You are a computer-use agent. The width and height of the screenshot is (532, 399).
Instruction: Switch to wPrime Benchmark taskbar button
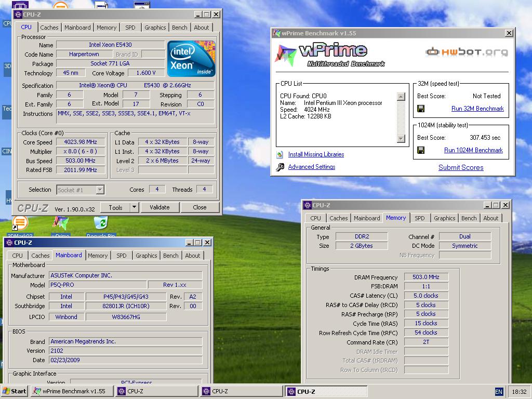(x=72, y=391)
